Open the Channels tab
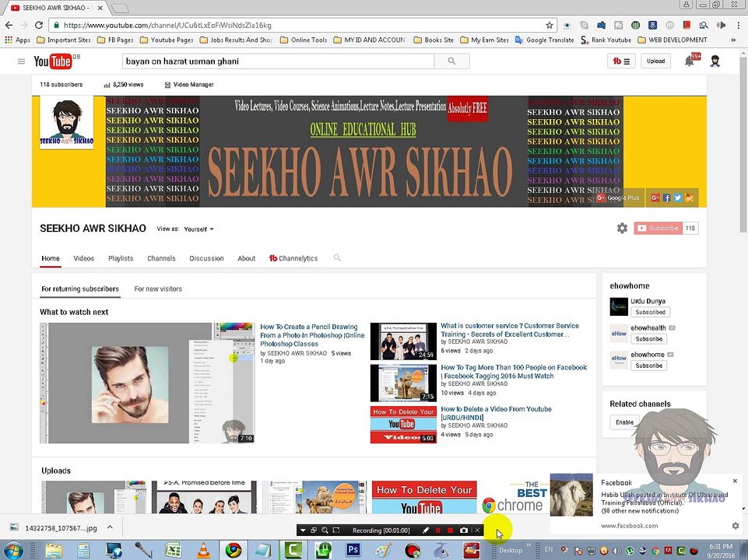Viewport: 748px width, 560px height. click(x=161, y=258)
